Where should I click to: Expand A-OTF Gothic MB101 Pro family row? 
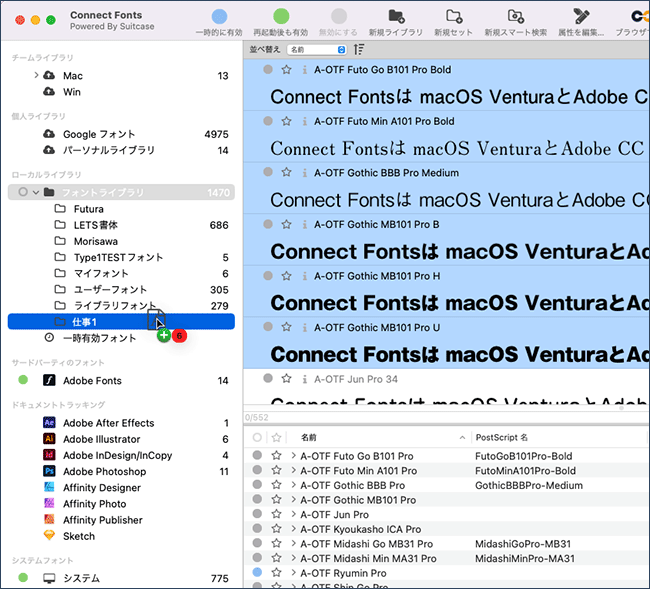click(x=293, y=499)
